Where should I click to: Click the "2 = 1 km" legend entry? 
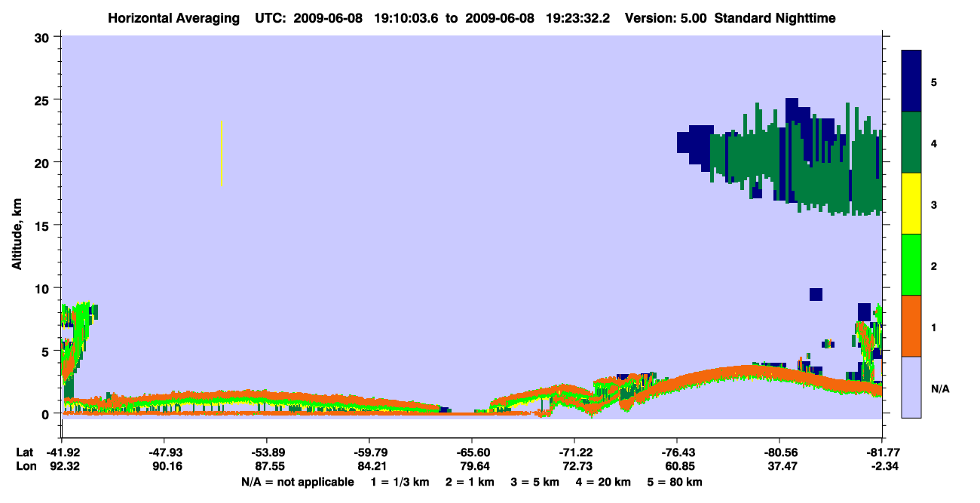point(470,482)
